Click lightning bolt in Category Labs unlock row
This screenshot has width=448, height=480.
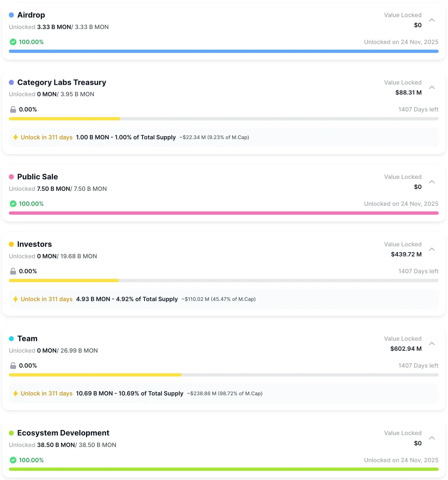pos(16,137)
